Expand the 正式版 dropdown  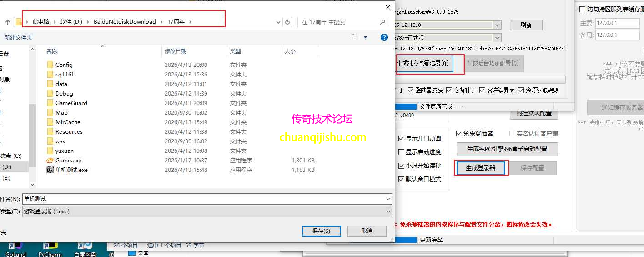(498, 38)
